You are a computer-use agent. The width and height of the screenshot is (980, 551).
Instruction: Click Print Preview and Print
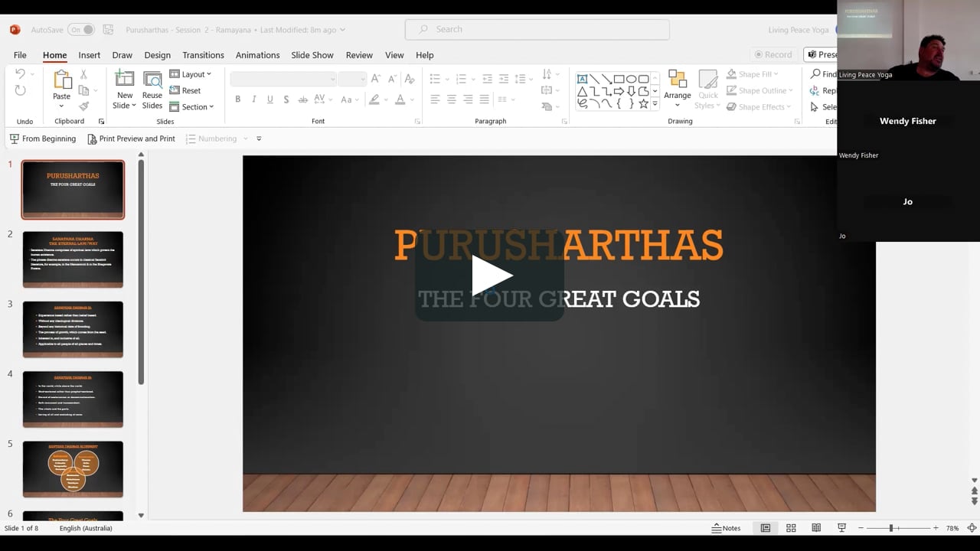pos(131,139)
